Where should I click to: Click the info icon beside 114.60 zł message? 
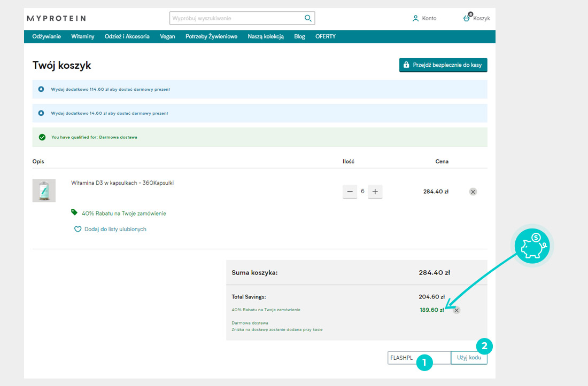pos(41,89)
